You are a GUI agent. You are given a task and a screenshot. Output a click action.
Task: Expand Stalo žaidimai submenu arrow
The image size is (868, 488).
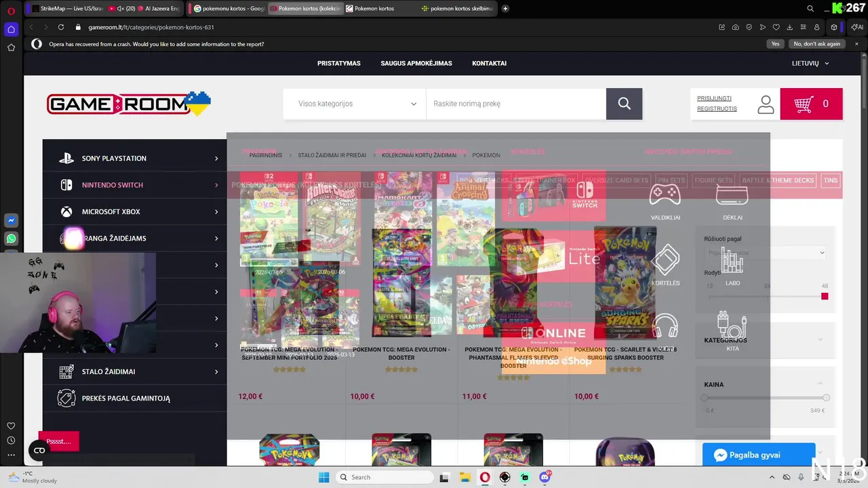click(216, 371)
